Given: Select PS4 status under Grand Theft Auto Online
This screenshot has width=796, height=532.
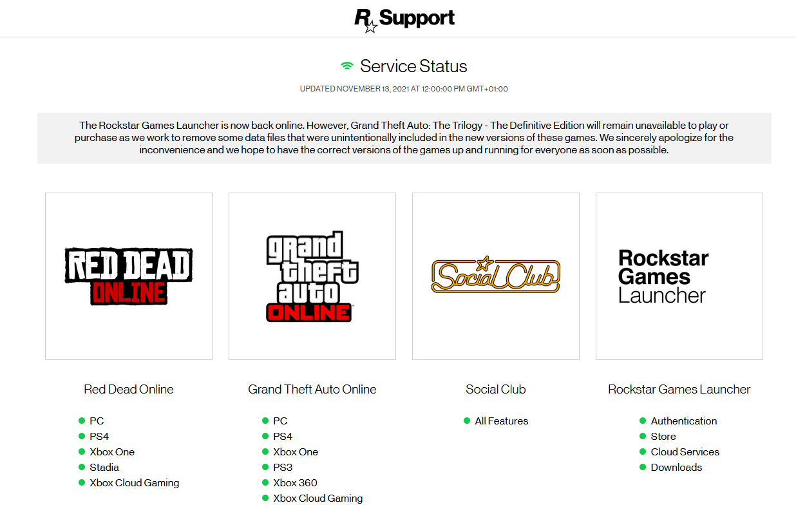Looking at the screenshot, I should tap(283, 436).
